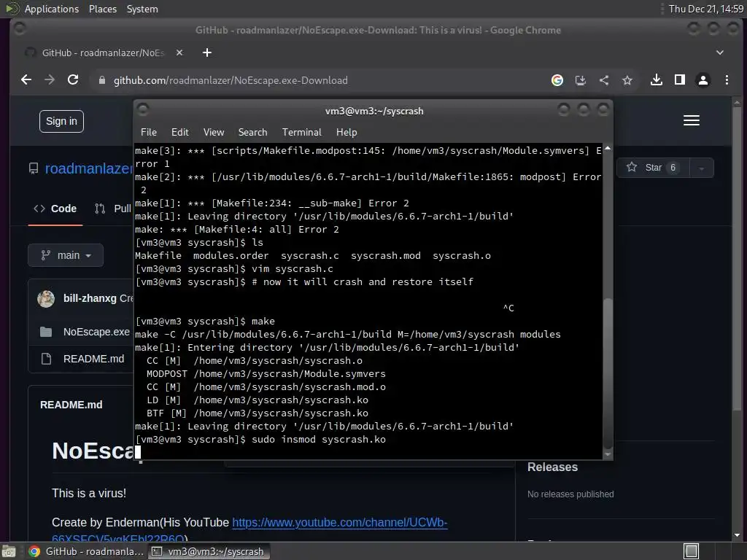Open GitHub hamburger menu
The width and height of the screenshot is (747, 560).
pyautogui.click(x=692, y=120)
